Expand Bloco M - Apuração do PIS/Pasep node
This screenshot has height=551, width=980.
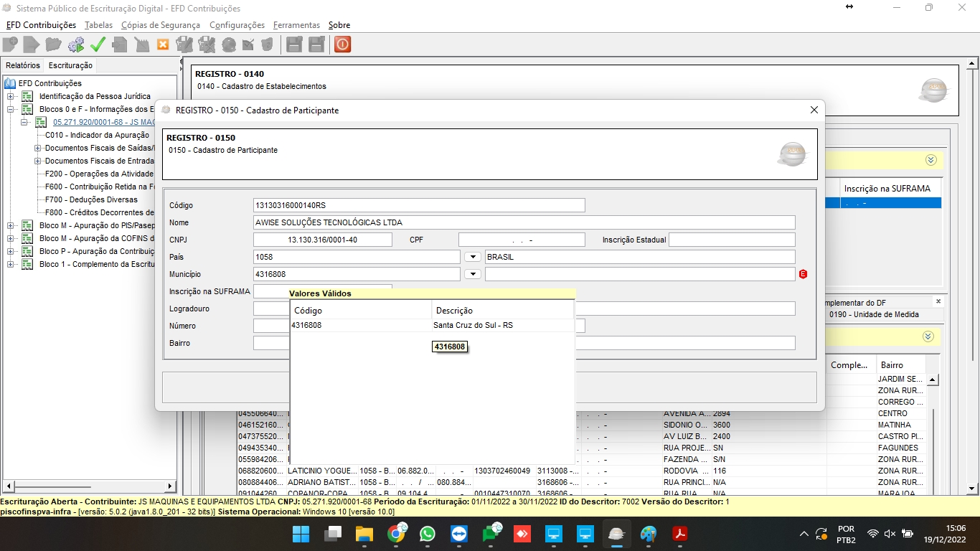click(11, 226)
